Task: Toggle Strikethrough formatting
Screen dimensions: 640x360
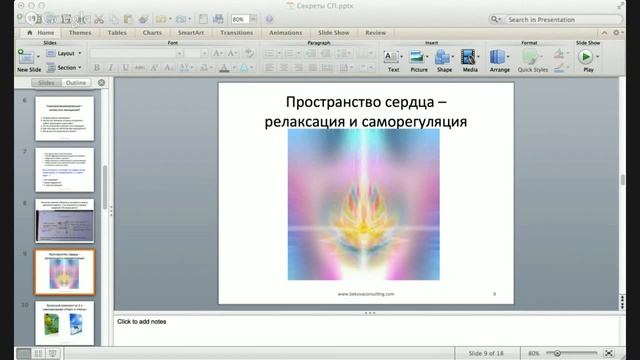Action: click(x=140, y=68)
